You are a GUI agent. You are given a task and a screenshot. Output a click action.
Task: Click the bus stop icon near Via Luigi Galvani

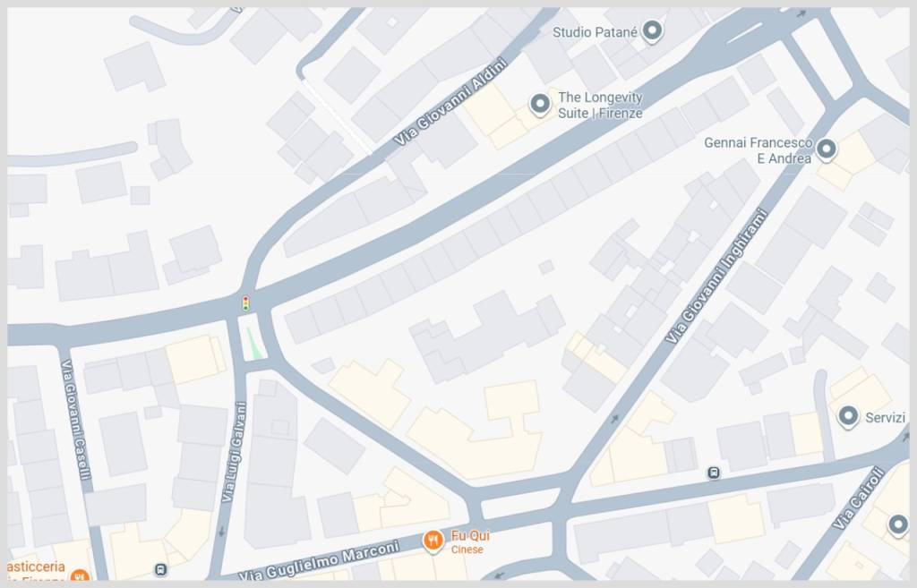[161, 569]
